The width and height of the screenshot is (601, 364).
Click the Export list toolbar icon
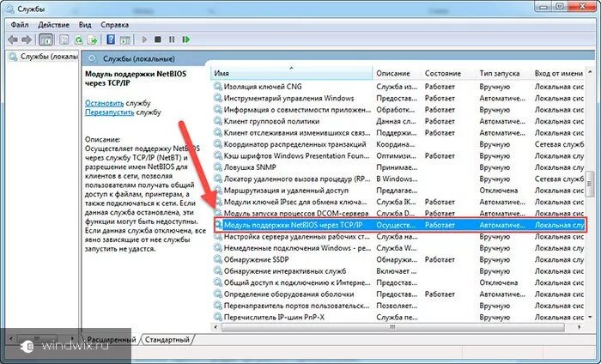93,39
